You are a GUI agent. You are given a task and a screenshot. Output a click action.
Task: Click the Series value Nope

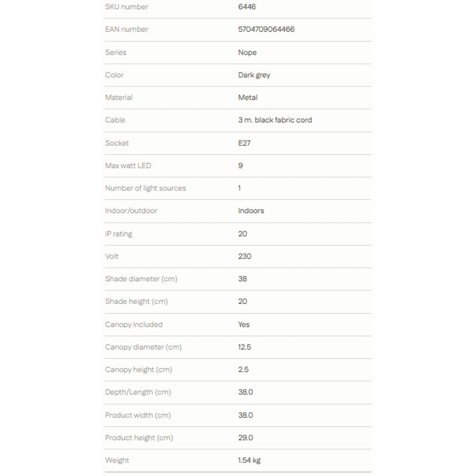247,53
